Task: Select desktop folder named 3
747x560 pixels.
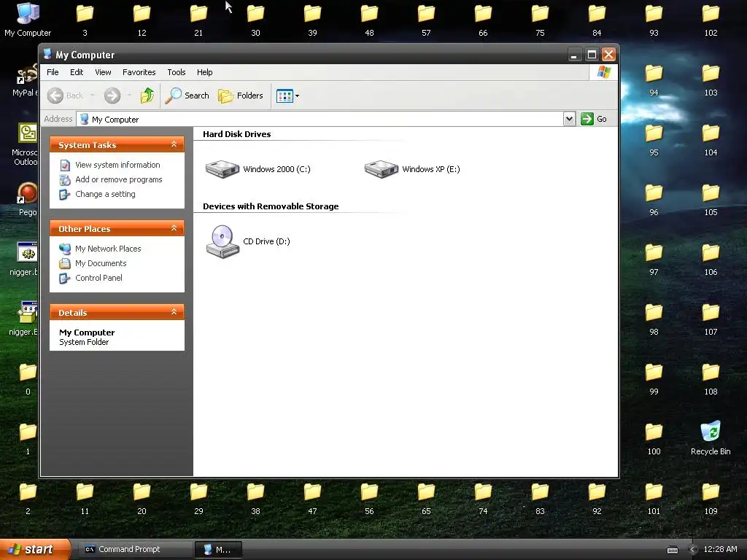Action: coord(85,20)
